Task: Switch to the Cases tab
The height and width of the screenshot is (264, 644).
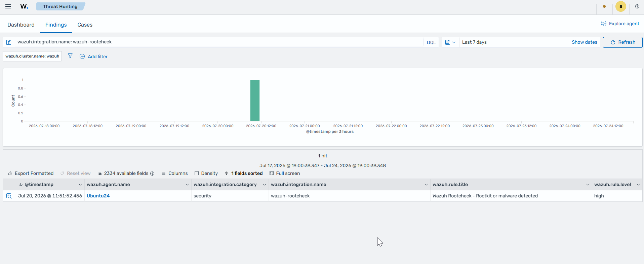Action: pyautogui.click(x=85, y=25)
